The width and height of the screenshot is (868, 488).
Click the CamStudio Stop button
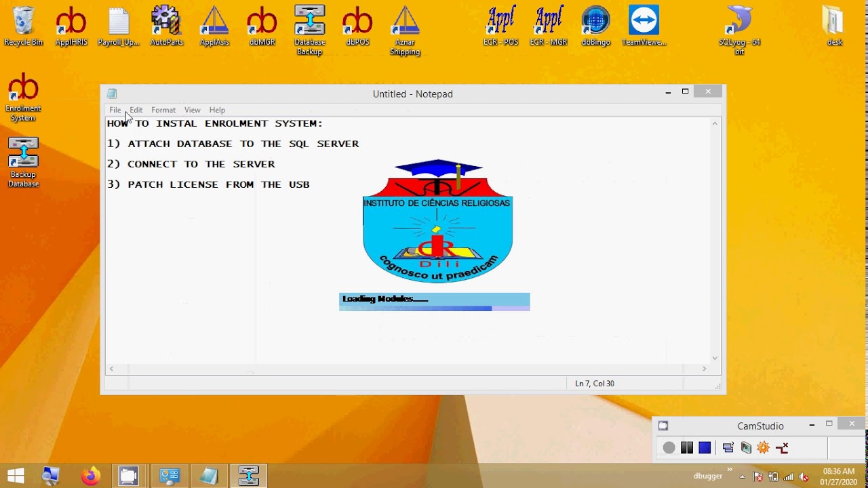[705, 447]
